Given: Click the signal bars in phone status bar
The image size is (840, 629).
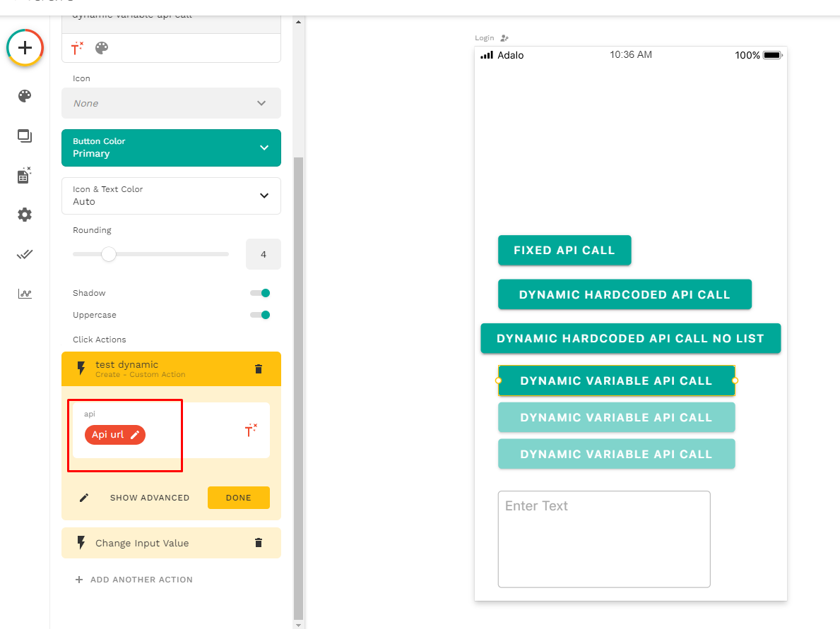Looking at the screenshot, I should tap(487, 55).
